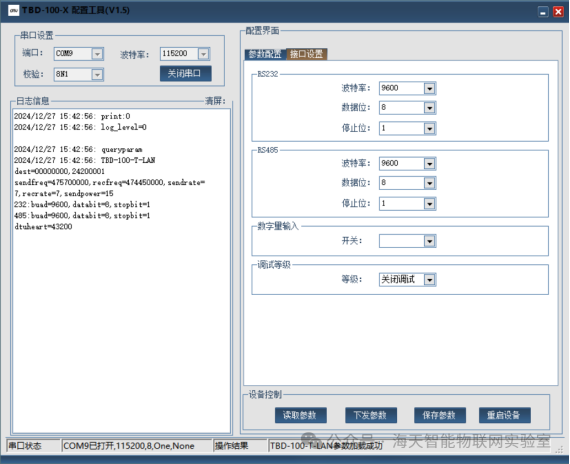Screen dimensions: 570x464
Task: Open the 校验 8N1 dropdown
Action: point(97,75)
